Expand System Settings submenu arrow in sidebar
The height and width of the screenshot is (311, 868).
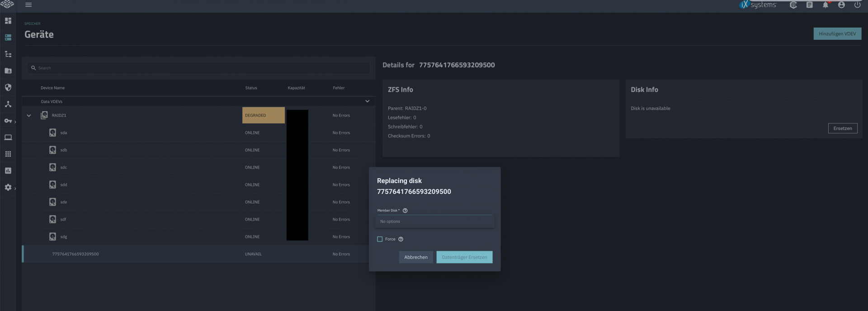pyautogui.click(x=15, y=188)
